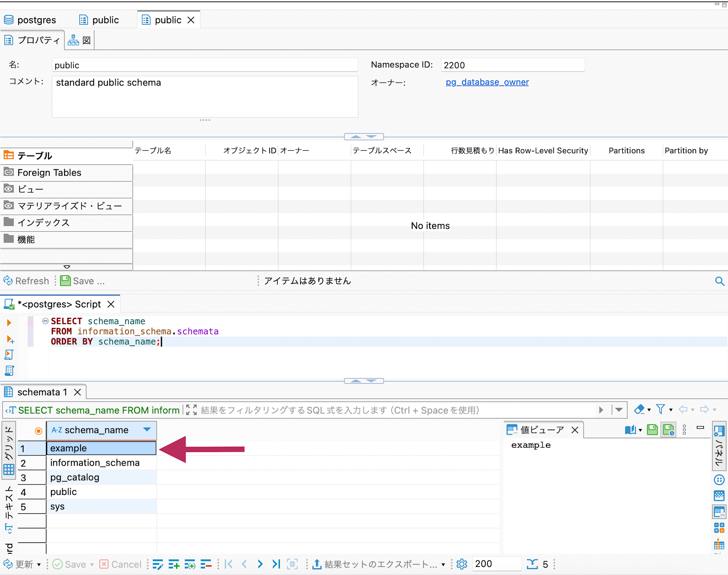The height and width of the screenshot is (575, 728).
Task: Click the content viewer book icon
Action: pyautogui.click(x=630, y=430)
